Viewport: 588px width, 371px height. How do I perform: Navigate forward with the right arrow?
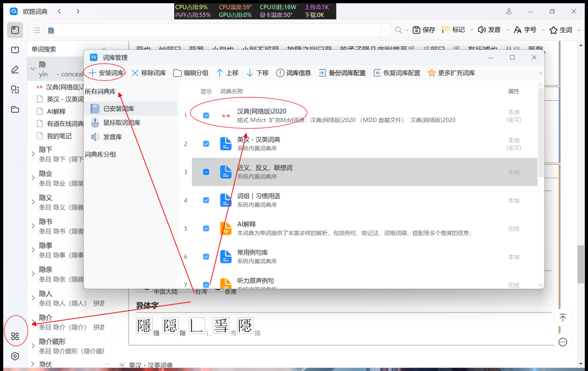78,11
